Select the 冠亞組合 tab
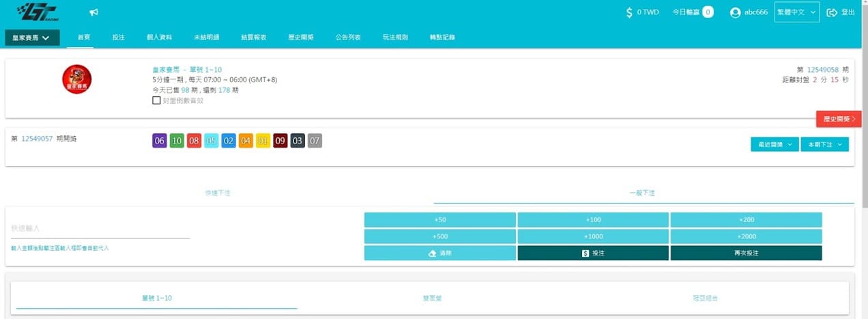Screen dimensions: 868x319 [x=705, y=299]
